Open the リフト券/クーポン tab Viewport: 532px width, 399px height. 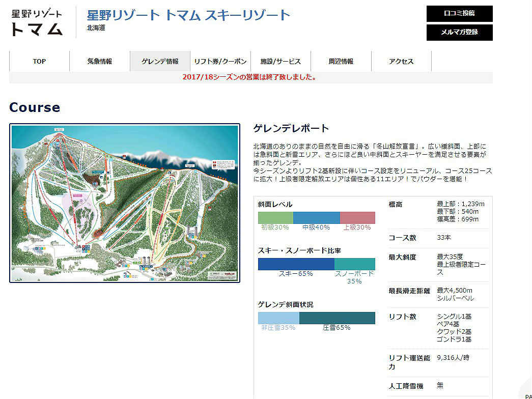point(220,62)
